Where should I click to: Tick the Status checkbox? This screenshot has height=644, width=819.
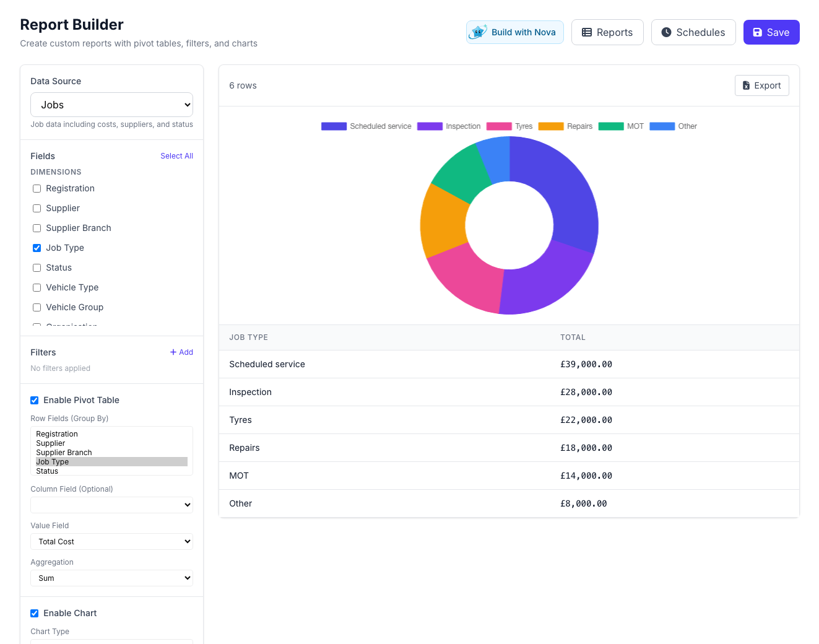(37, 268)
